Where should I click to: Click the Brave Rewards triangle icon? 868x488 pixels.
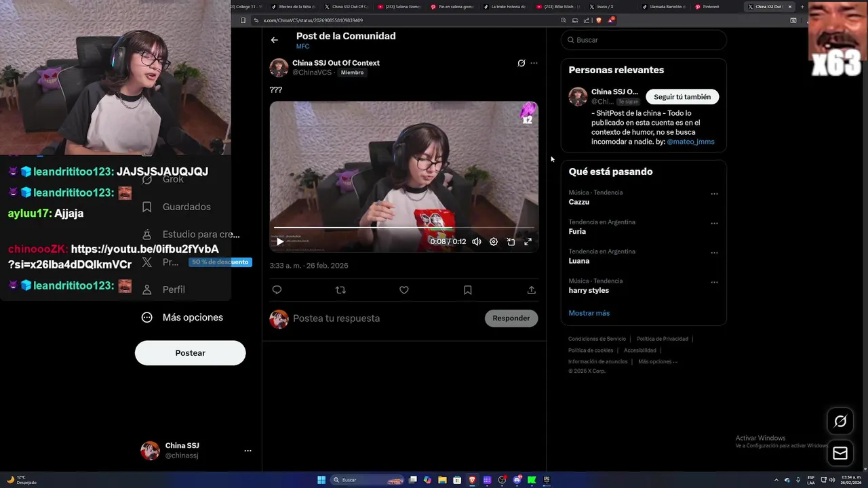pyautogui.click(x=610, y=20)
